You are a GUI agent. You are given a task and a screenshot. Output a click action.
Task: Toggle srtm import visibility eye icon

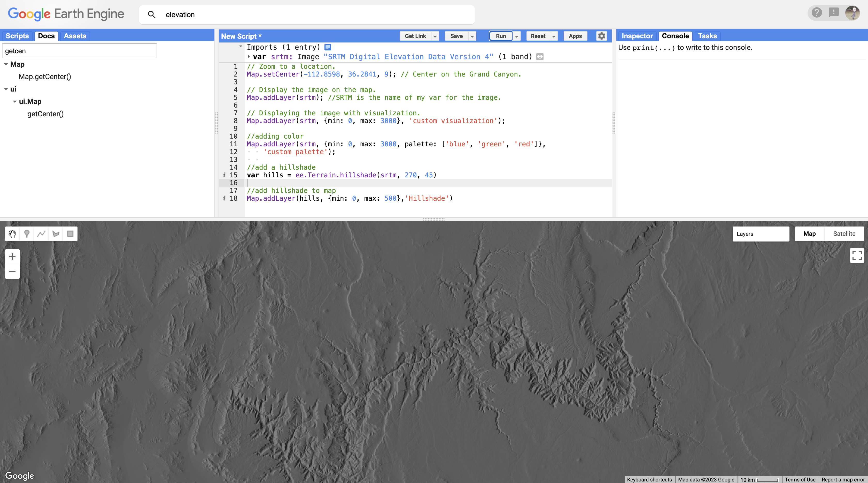click(540, 57)
